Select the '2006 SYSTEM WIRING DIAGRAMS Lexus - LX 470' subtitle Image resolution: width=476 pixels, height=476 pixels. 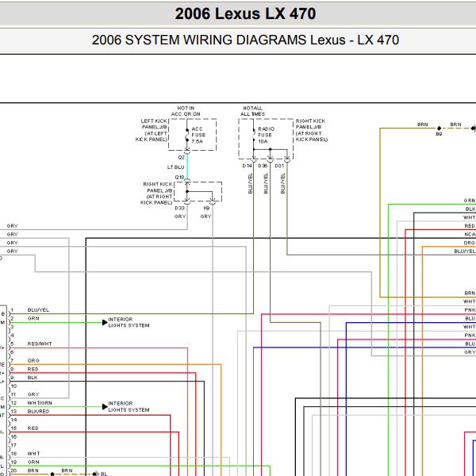click(x=245, y=40)
